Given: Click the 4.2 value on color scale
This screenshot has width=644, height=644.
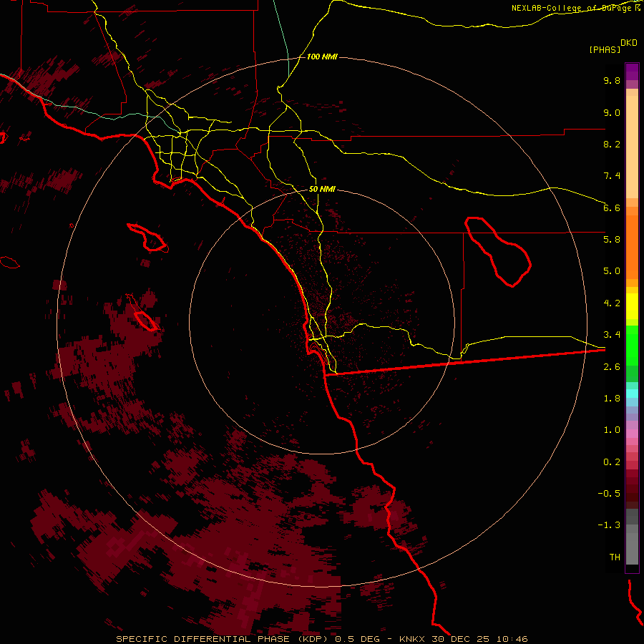Looking at the screenshot, I should 612,303.
